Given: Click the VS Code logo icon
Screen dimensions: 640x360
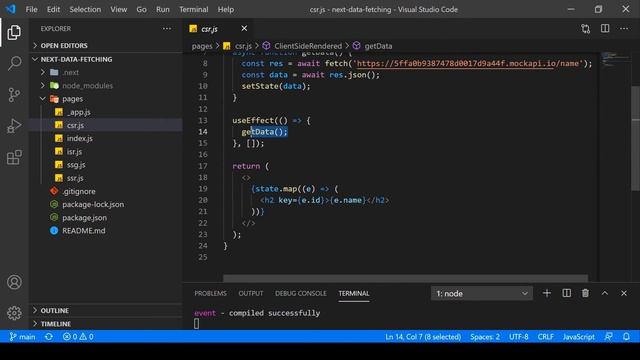Looking at the screenshot, I should click(x=10, y=9).
